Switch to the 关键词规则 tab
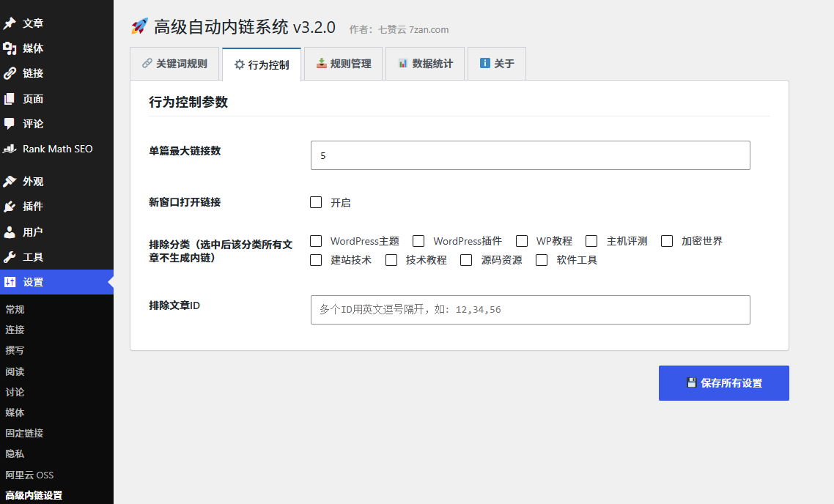This screenshot has height=504, width=834. pos(174,64)
